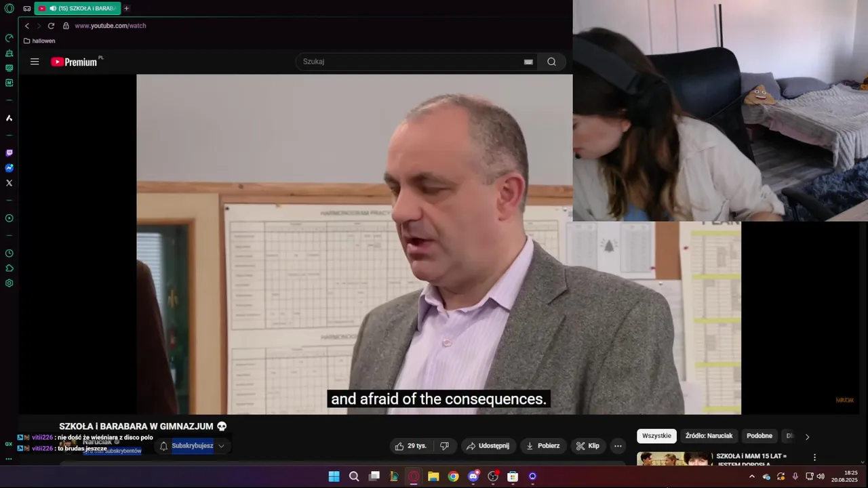Select the Źródło: Naruciak chip
The width and height of the screenshot is (868, 488).
coord(709,436)
